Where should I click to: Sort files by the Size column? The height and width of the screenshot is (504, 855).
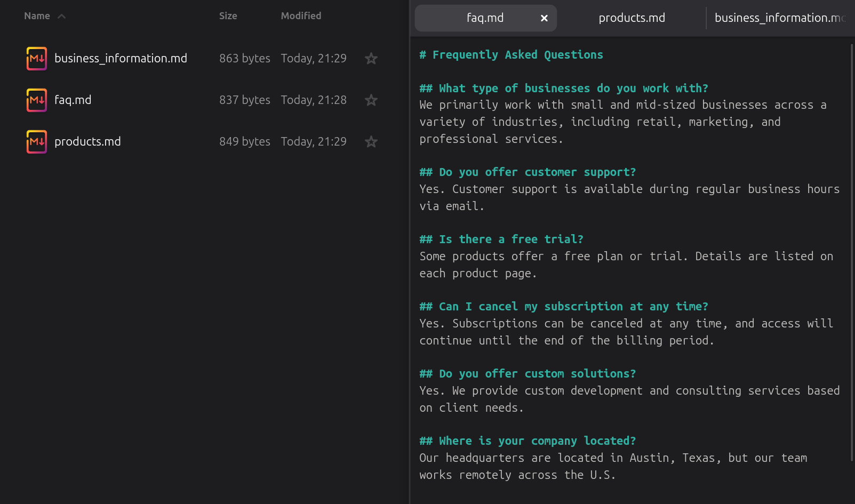tap(228, 15)
